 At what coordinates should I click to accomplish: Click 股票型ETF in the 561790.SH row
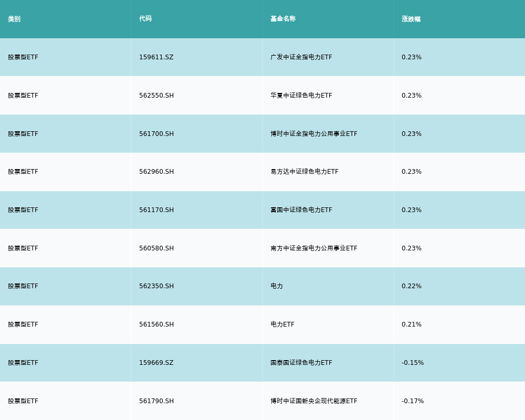pos(23,401)
